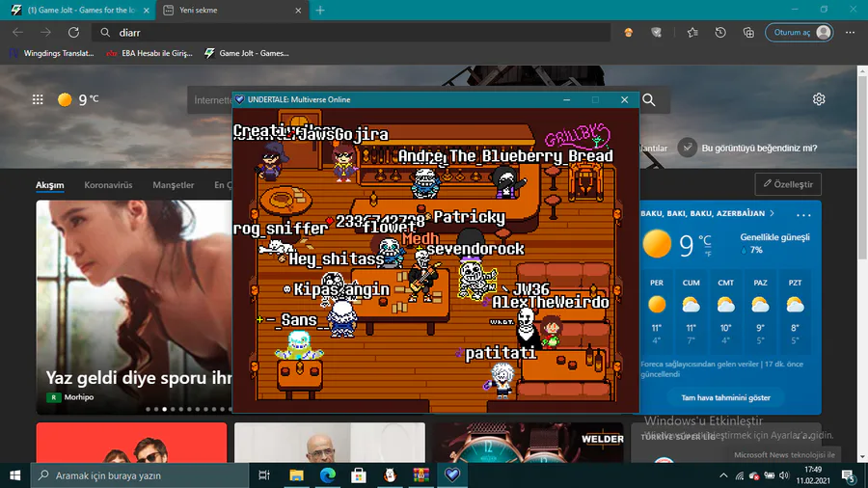Open Microsoft Store from the taskbar
Viewport: 868px width, 488px height.
(359, 475)
